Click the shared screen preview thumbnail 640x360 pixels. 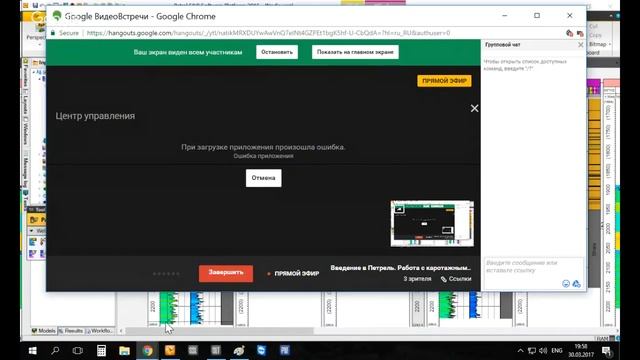[x=432, y=223]
